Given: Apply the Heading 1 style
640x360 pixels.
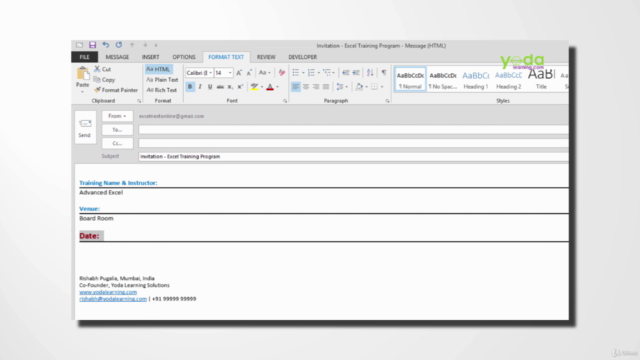Looking at the screenshot, I should [476, 79].
